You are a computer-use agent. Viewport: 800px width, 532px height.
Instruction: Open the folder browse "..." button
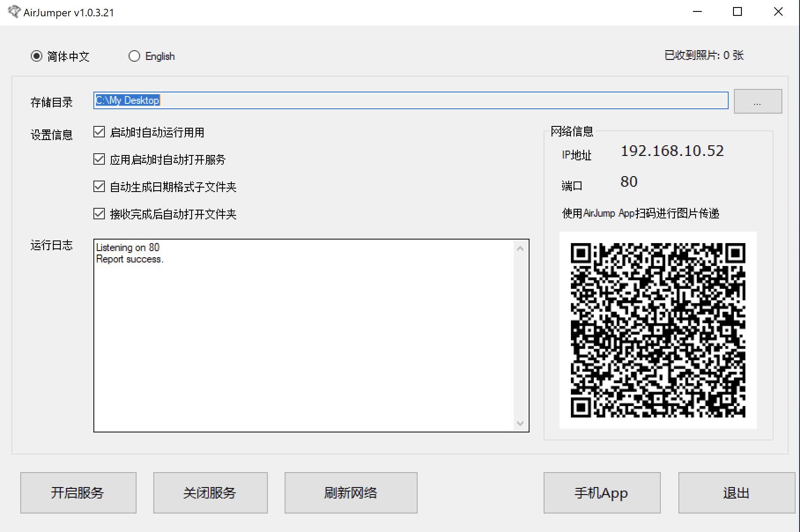coord(757,101)
